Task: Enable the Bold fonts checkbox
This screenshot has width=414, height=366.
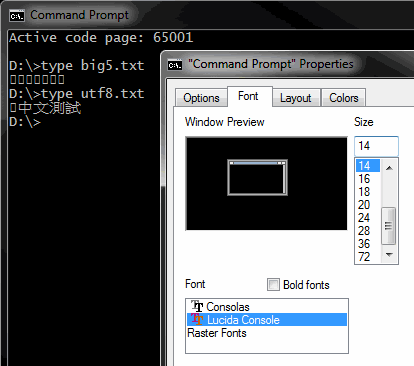Action: click(273, 285)
